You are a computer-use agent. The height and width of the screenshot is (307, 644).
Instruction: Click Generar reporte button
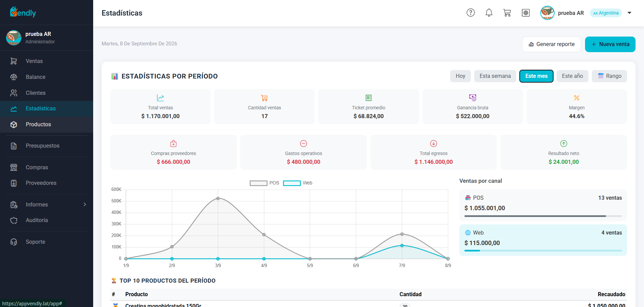tap(551, 44)
